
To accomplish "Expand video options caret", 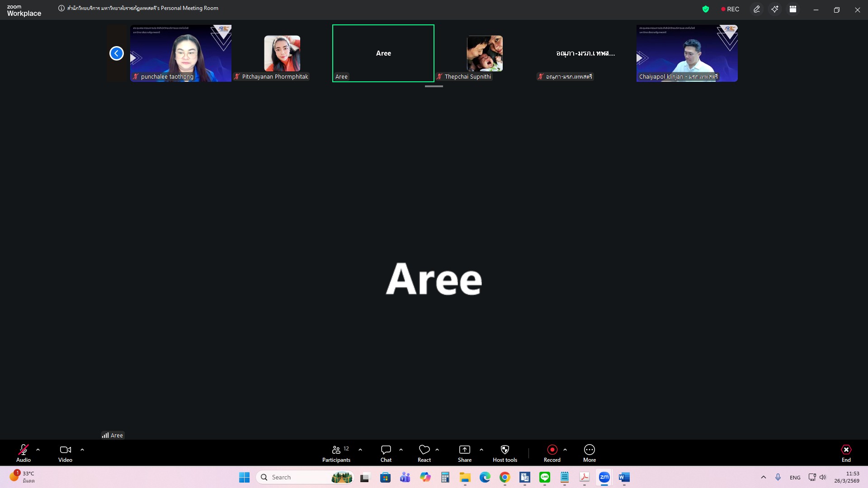I will click(82, 450).
